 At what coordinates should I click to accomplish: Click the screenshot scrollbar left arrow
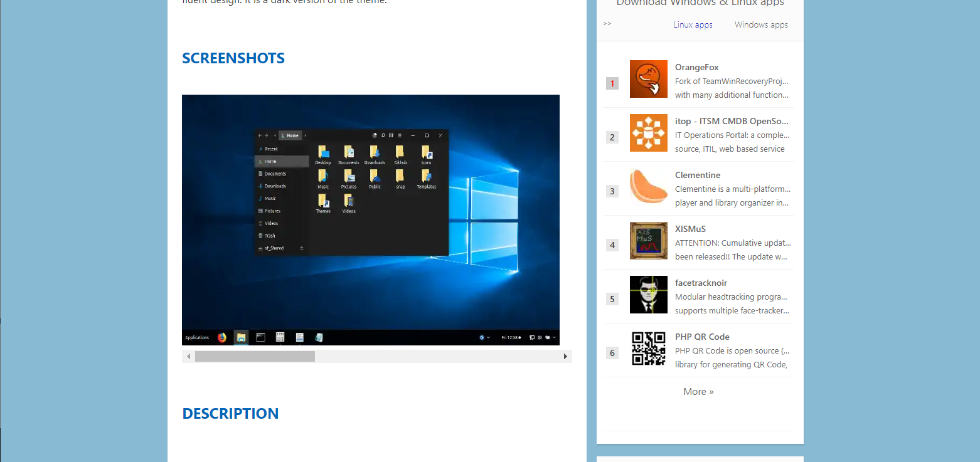tap(188, 357)
